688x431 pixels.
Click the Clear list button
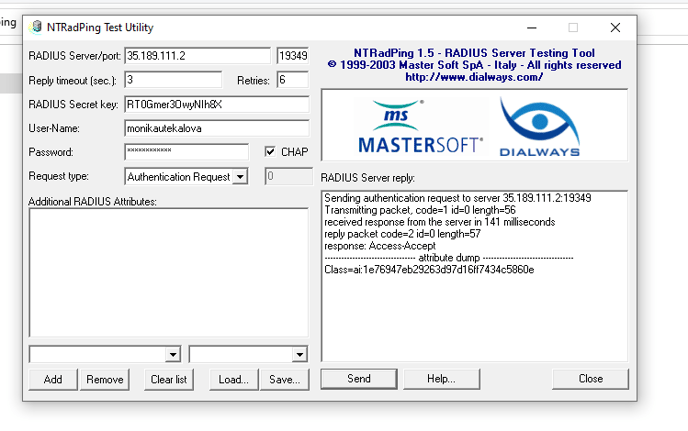click(169, 379)
